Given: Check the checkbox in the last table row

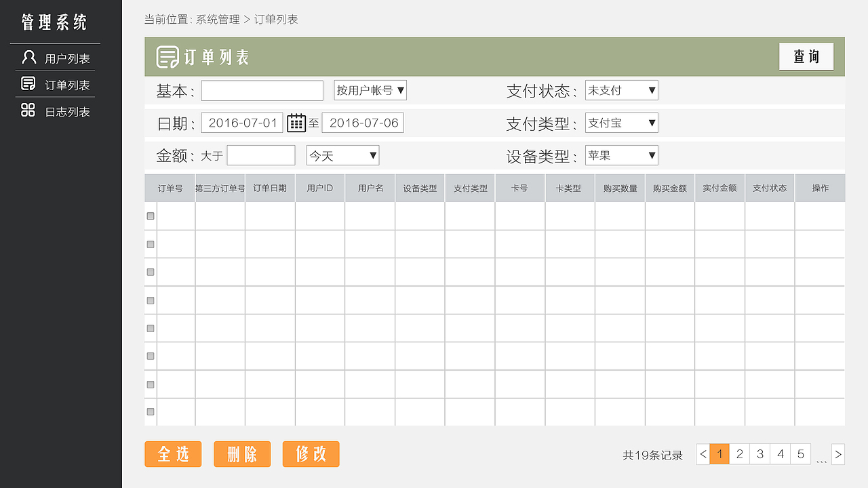Looking at the screenshot, I should tap(150, 410).
